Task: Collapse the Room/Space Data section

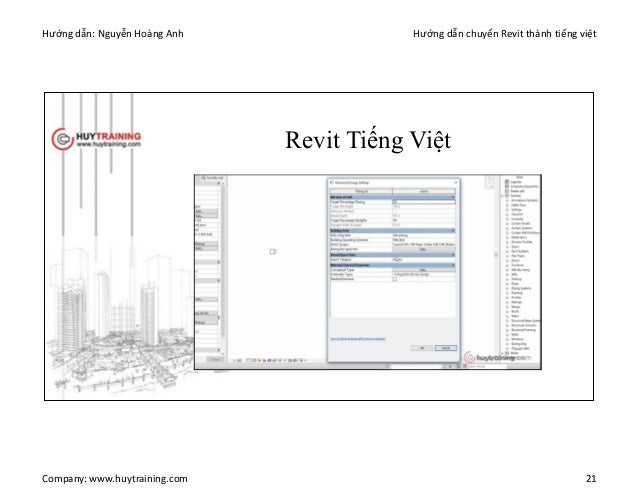Action: pyautogui.click(x=453, y=255)
